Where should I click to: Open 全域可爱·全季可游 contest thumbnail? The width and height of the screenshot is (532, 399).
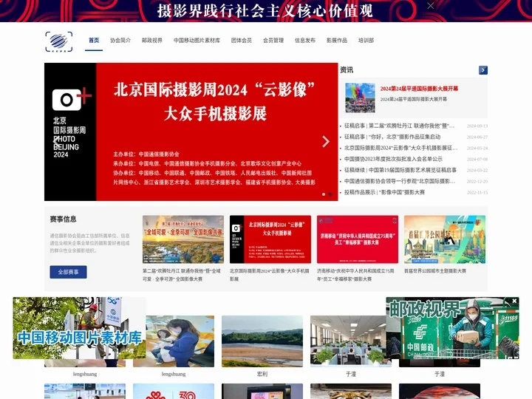point(183,239)
